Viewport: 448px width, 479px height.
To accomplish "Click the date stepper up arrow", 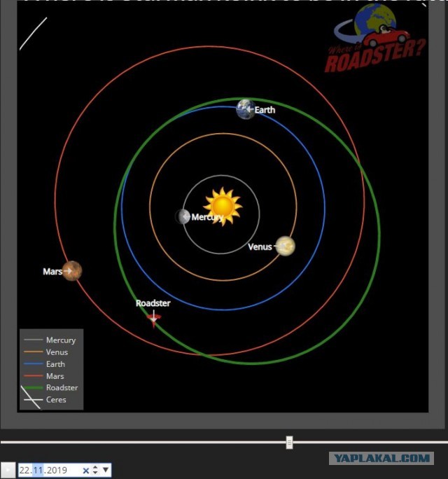I will [x=95, y=467].
